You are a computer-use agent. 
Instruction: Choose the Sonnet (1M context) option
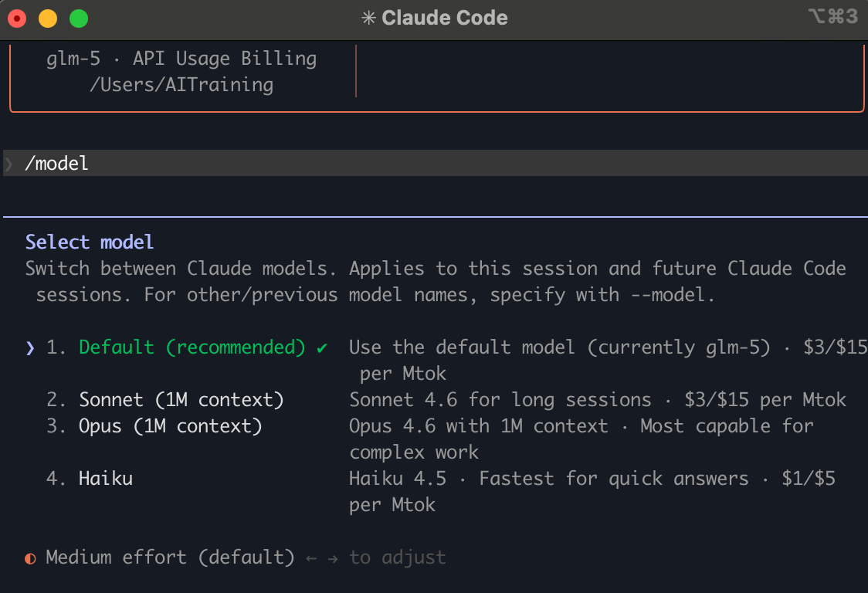click(181, 400)
